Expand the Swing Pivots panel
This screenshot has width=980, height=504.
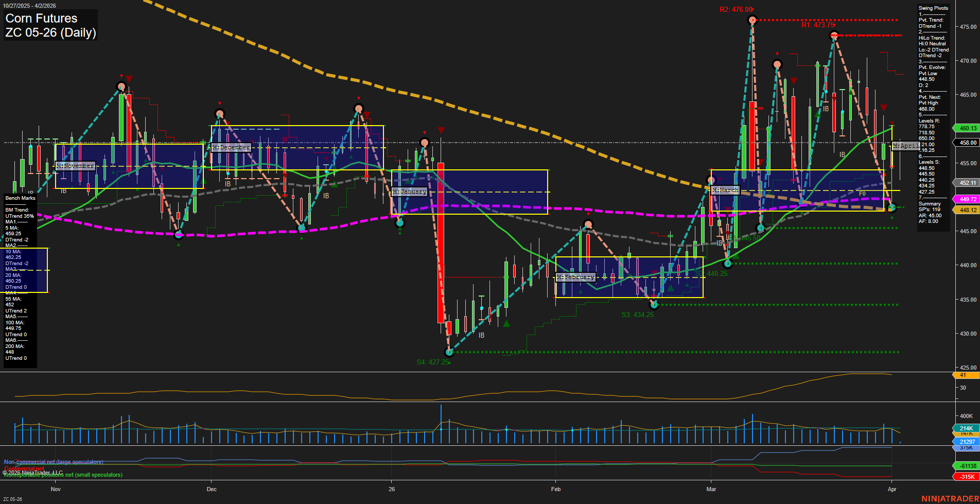[932, 8]
